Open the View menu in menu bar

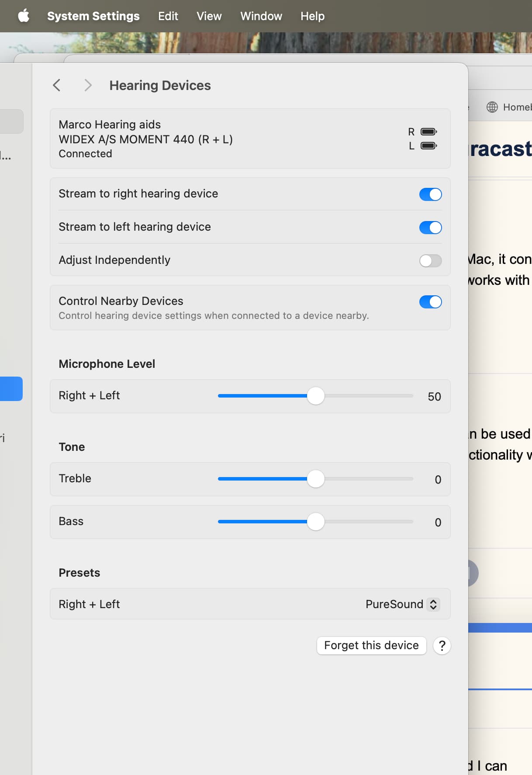pos(209,16)
